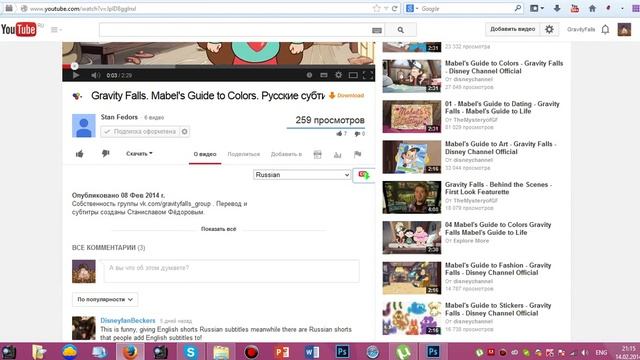Open the player quality settings gear
The height and width of the screenshot is (360, 640).
(x=338, y=75)
